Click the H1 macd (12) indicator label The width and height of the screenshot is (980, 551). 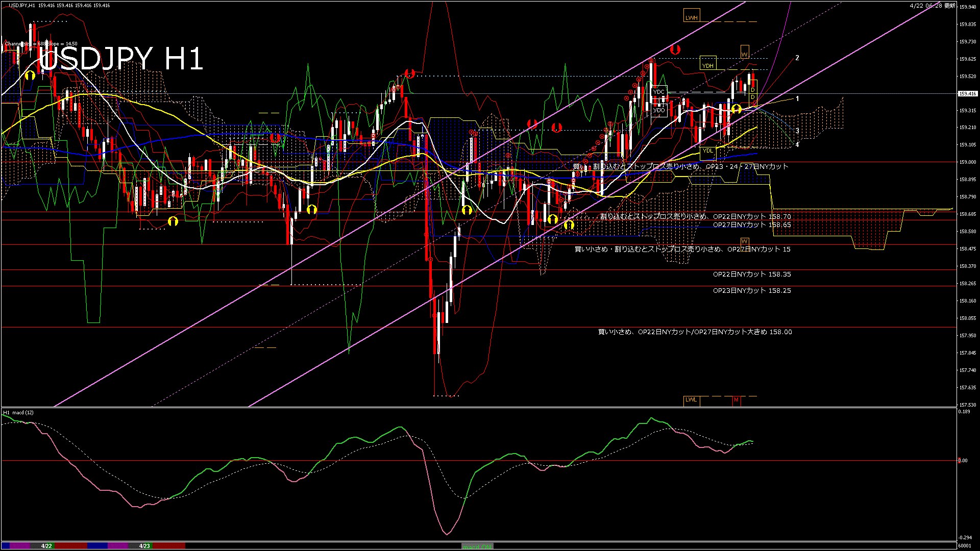point(18,412)
